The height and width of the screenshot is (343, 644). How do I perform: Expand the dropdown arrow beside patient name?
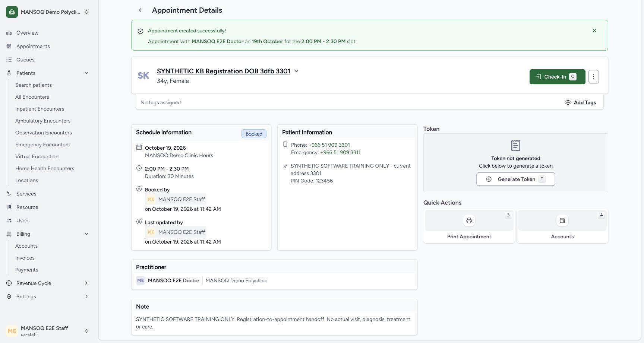[x=296, y=71]
